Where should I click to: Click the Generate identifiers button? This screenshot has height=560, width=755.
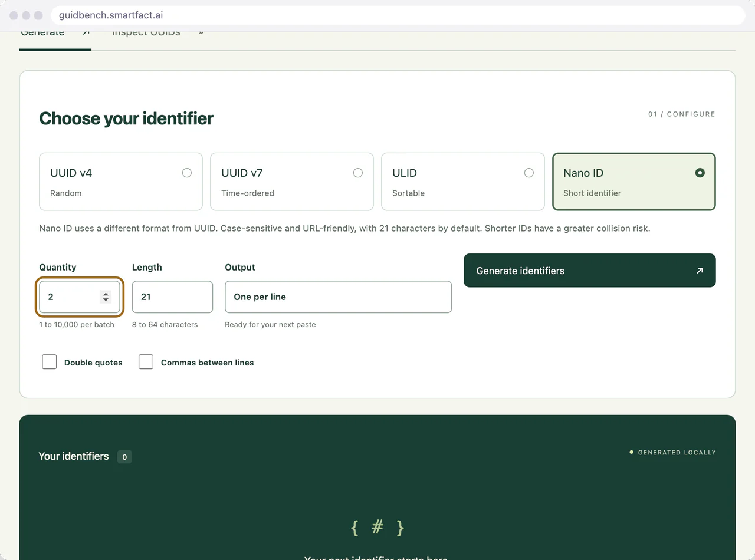[x=590, y=271]
